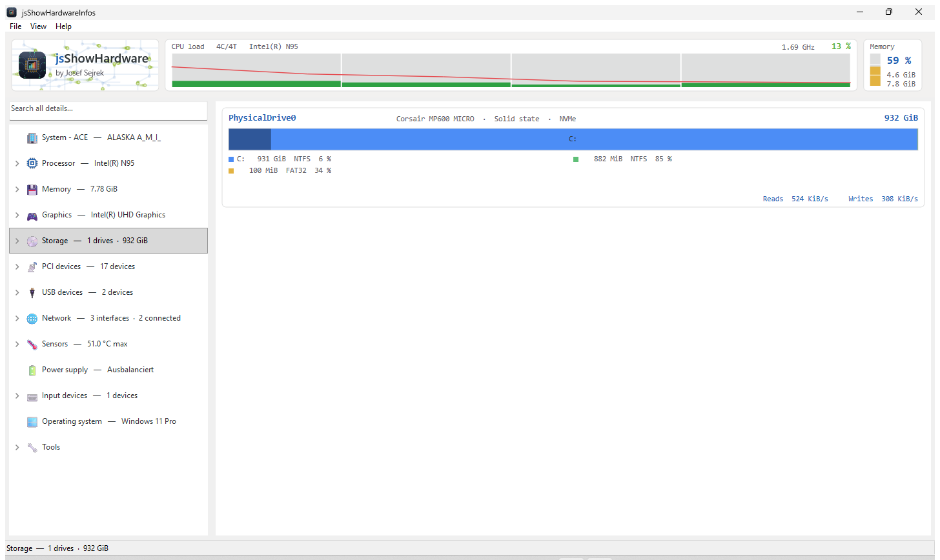940x560 pixels.
Task: Expand the Input devices tree node
Action: (x=17, y=395)
